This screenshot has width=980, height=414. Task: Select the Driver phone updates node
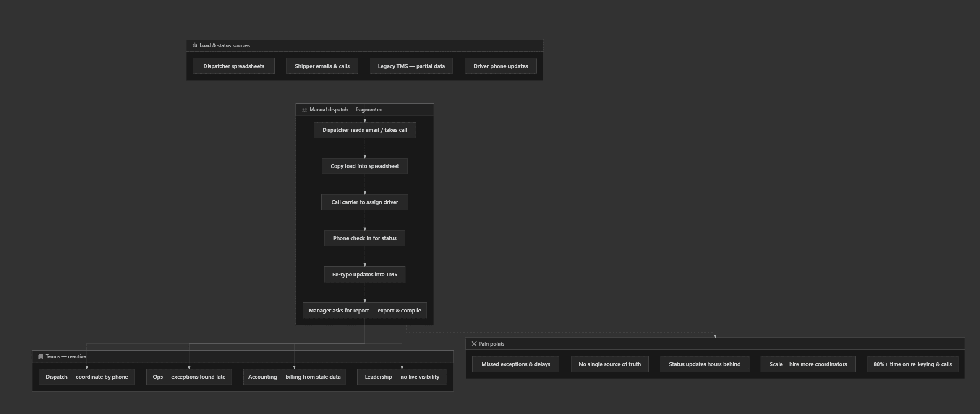pos(501,66)
